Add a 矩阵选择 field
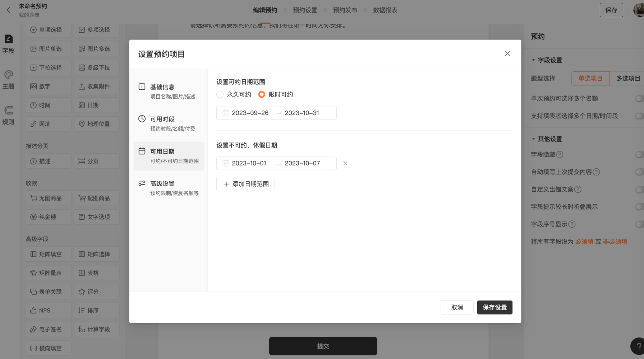This screenshot has width=644, height=359. (97, 254)
